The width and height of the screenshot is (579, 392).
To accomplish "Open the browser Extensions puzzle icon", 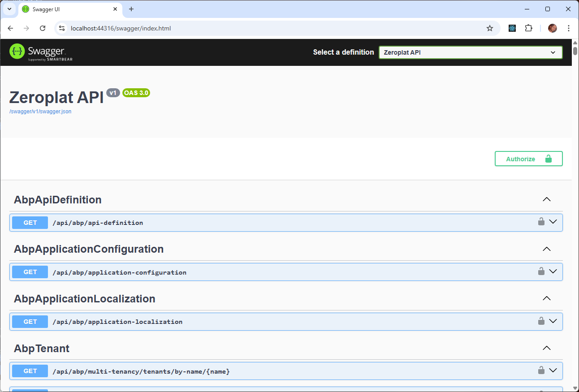I will 528,28.
